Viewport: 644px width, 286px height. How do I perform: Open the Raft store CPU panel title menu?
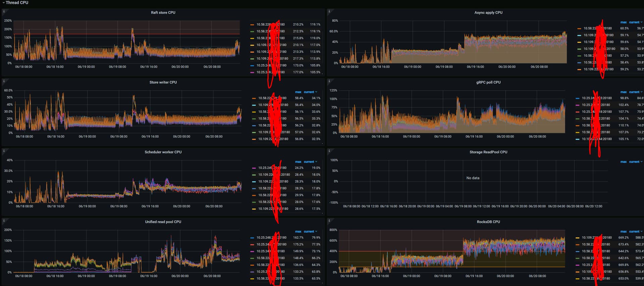pyautogui.click(x=163, y=13)
